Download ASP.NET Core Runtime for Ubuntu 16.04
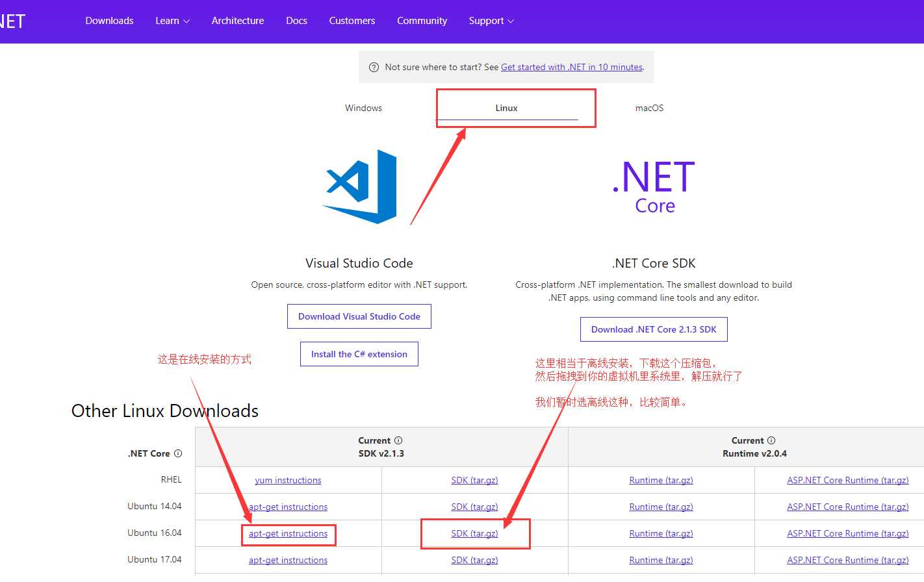Screen dimensions: 924x582 (848, 533)
